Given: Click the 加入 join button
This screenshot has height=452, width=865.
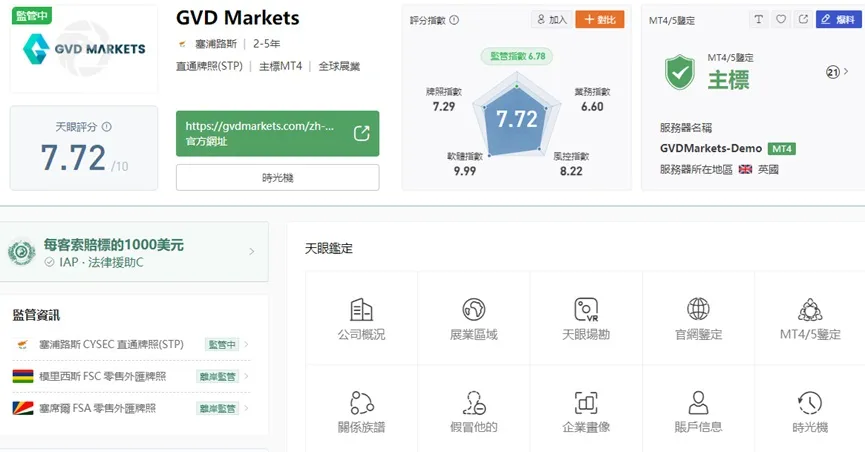Looking at the screenshot, I should point(552,19).
